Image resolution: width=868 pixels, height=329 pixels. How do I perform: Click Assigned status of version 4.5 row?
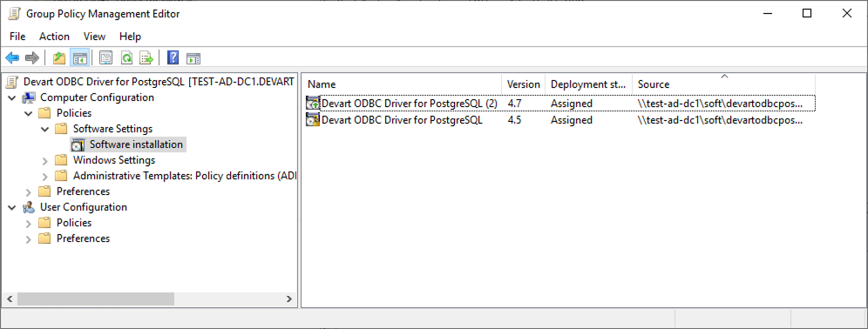(x=572, y=120)
